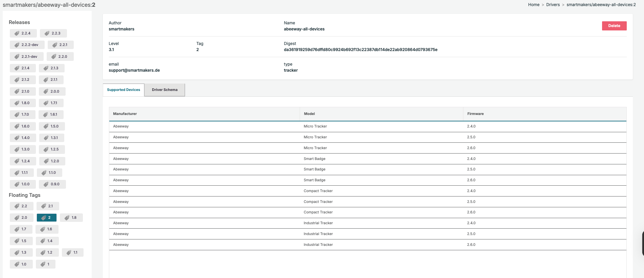
Task: Switch to floating tag 2.0
Action: [22, 217]
